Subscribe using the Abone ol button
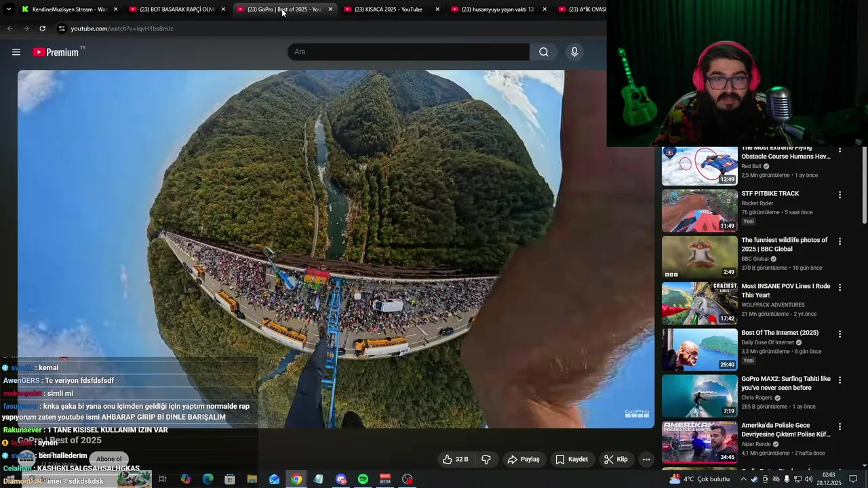This screenshot has height=488, width=868. 108,459
